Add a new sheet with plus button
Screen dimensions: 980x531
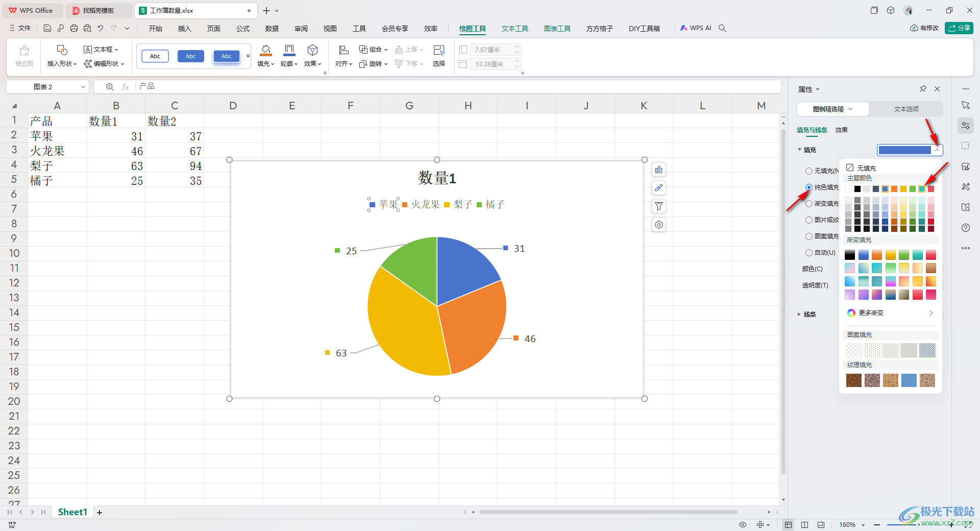coord(100,513)
